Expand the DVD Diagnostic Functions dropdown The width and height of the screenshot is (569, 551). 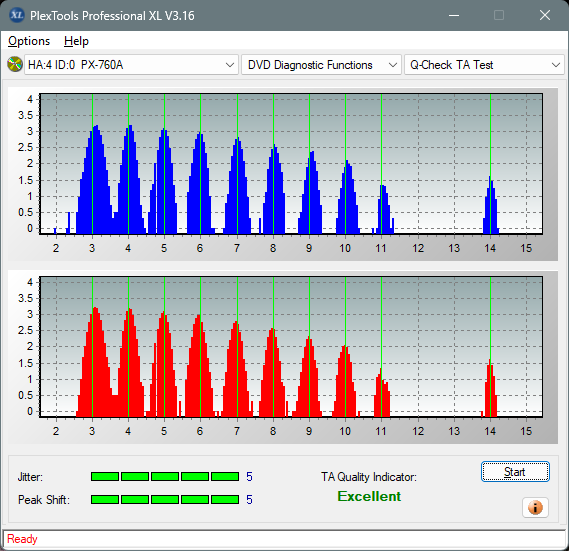point(321,65)
